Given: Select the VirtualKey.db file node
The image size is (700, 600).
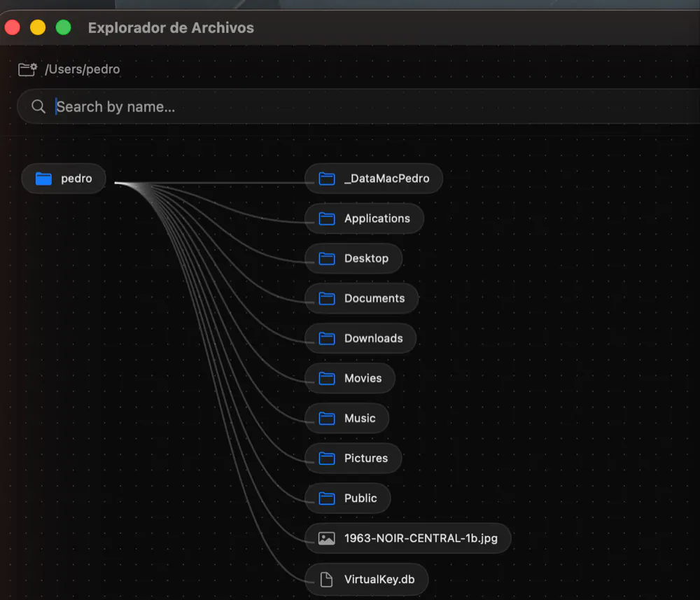Looking at the screenshot, I should coord(367,580).
